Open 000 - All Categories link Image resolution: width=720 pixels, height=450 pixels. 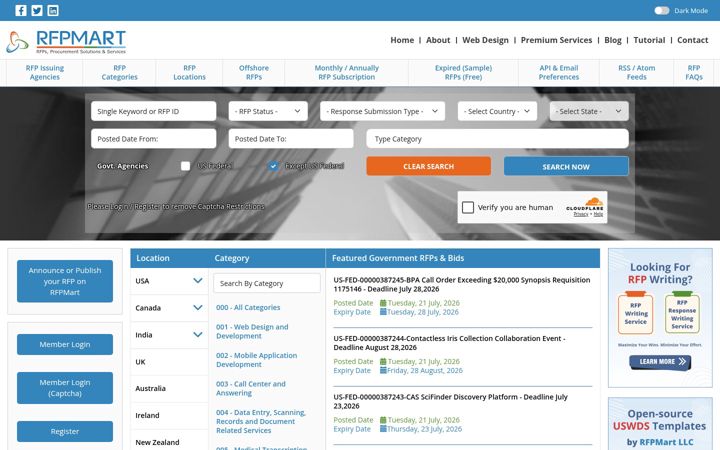[248, 307]
